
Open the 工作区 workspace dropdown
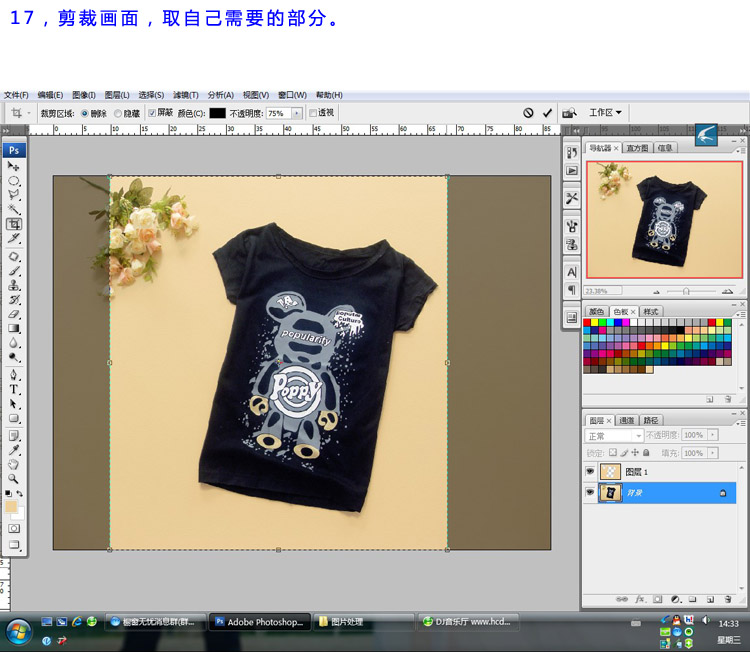click(x=605, y=112)
